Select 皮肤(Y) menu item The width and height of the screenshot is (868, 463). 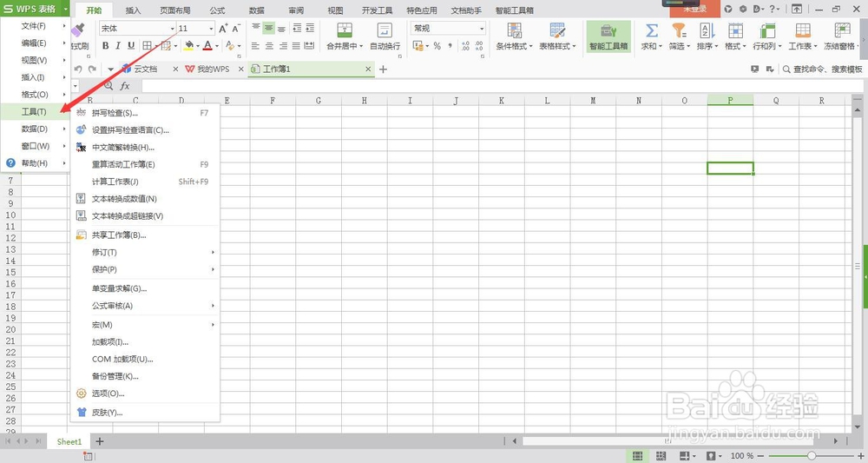[145, 413]
